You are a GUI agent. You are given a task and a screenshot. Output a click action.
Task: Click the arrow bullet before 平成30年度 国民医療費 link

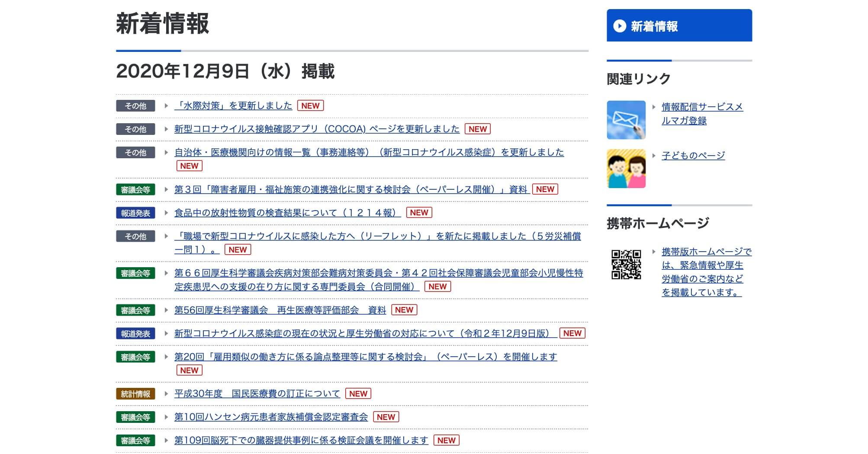(x=166, y=394)
